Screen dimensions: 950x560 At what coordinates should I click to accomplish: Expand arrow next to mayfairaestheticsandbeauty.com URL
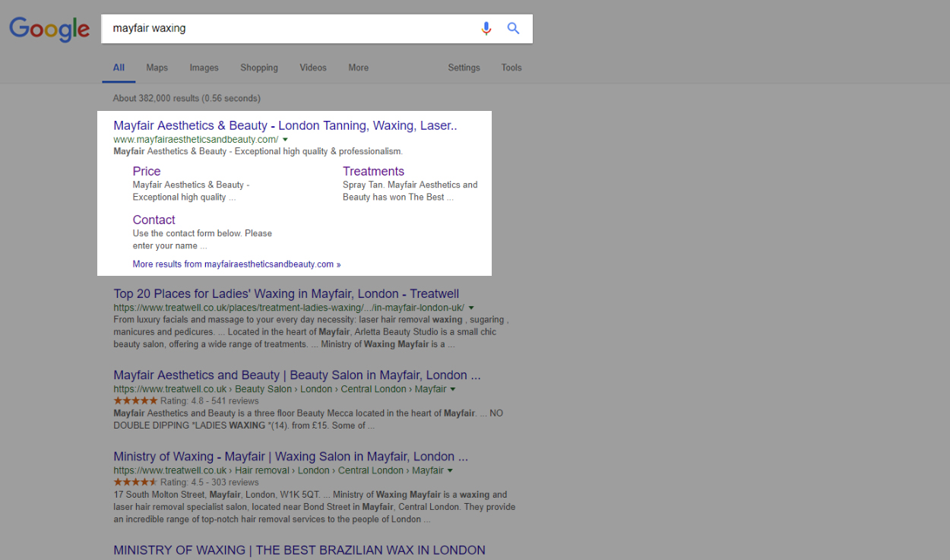[x=285, y=140]
